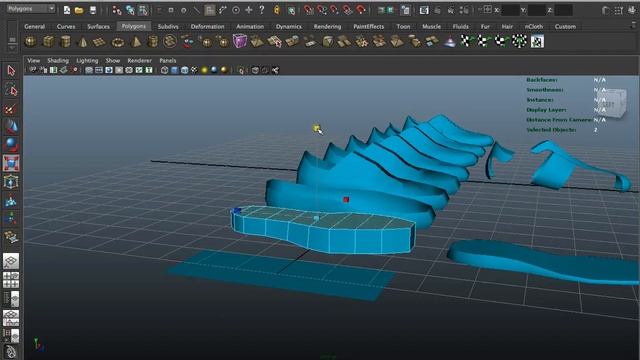Image resolution: width=640 pixels, height=360 pixels.
Task: Switch to the Surfaces shelf tab
Action: tap(98, 27)
